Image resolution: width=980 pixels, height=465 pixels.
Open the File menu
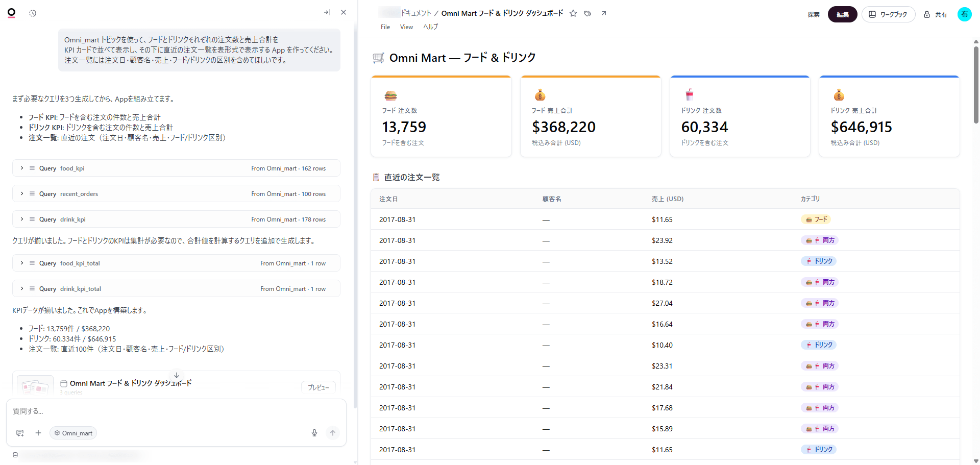[385, 27]
